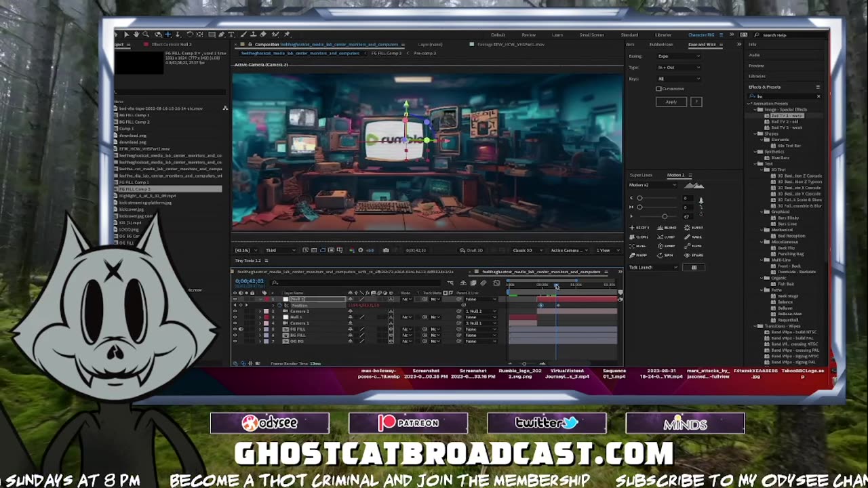
Task: Click the Search Help input field
Action: pos(790,35)
